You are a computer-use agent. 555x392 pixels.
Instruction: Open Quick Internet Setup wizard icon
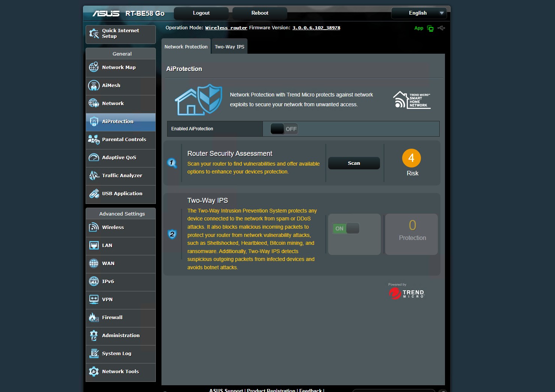pyautogui.click(x=94, y=33)
